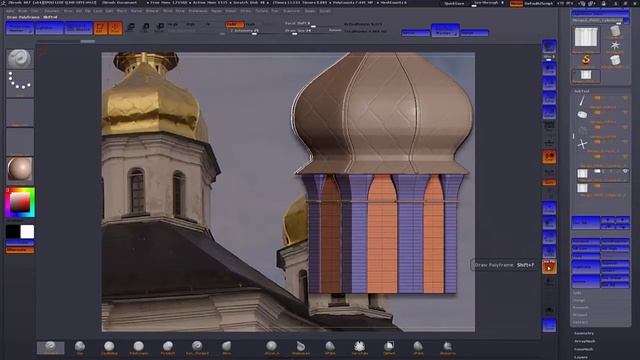Viewport: 640px width, 360px height.
Task: Expand the Split section in SubTool panel
Action: (577, 293)
